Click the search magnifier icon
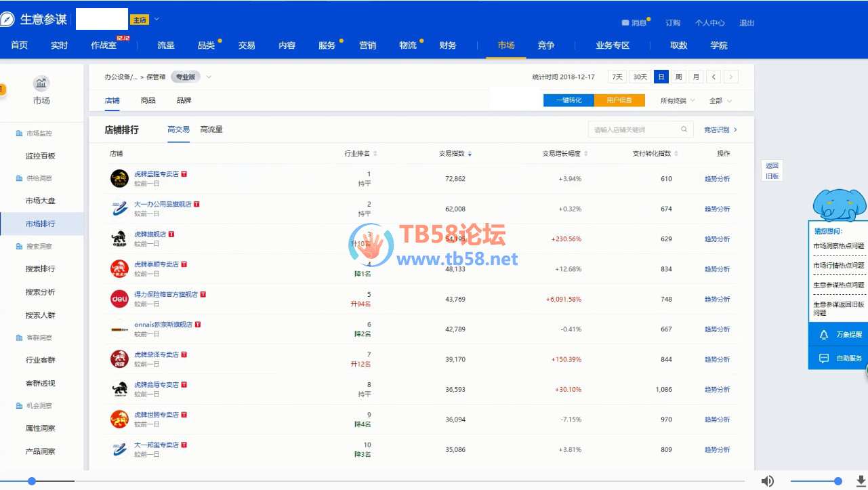 (x=684, y=129)
